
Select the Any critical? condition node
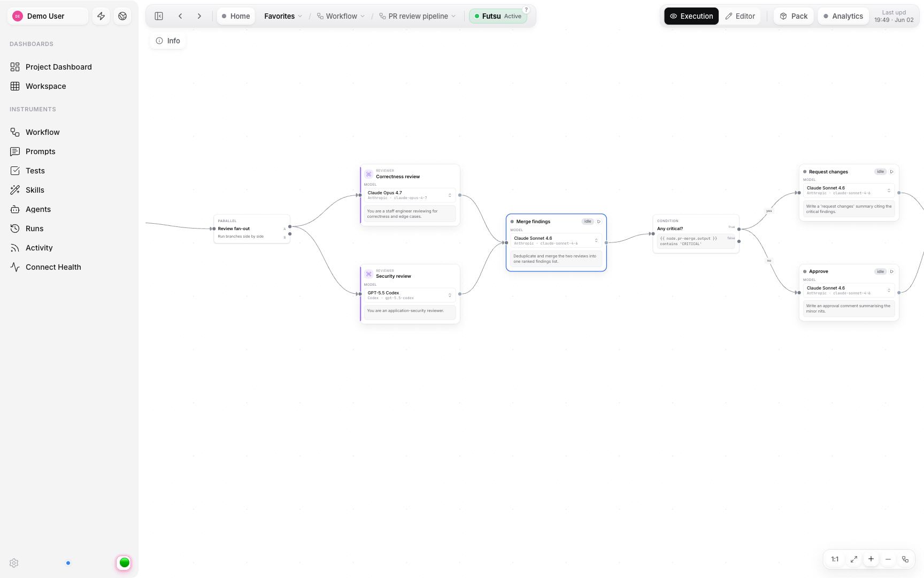click(696, 234)
